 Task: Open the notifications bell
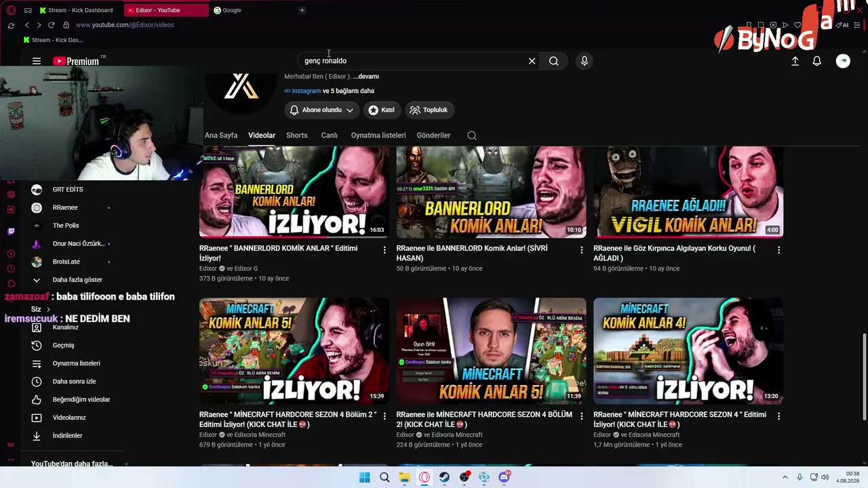(x=817, y=61)
